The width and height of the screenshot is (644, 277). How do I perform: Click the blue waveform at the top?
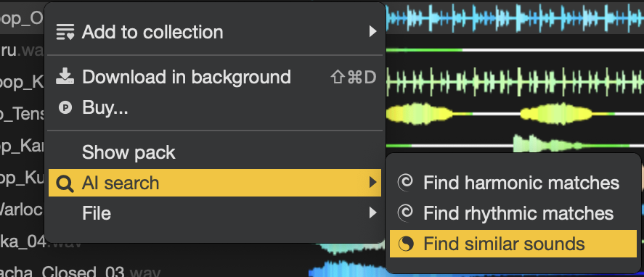tap(515, 18)
